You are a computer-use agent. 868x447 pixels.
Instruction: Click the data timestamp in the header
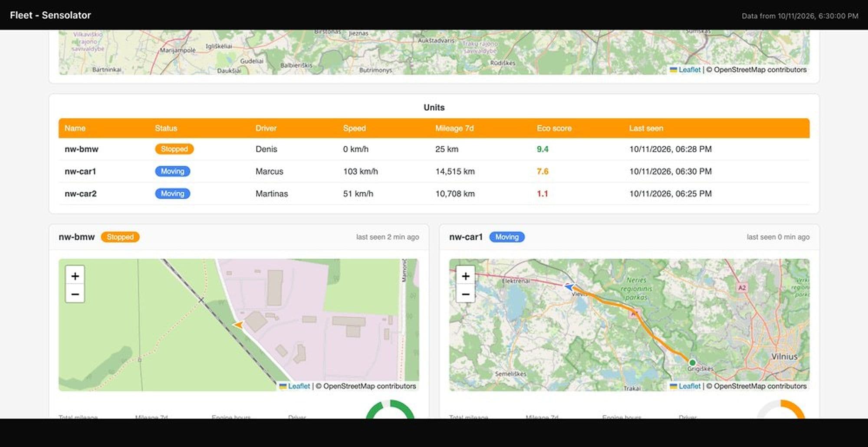(x=800, y=16)
